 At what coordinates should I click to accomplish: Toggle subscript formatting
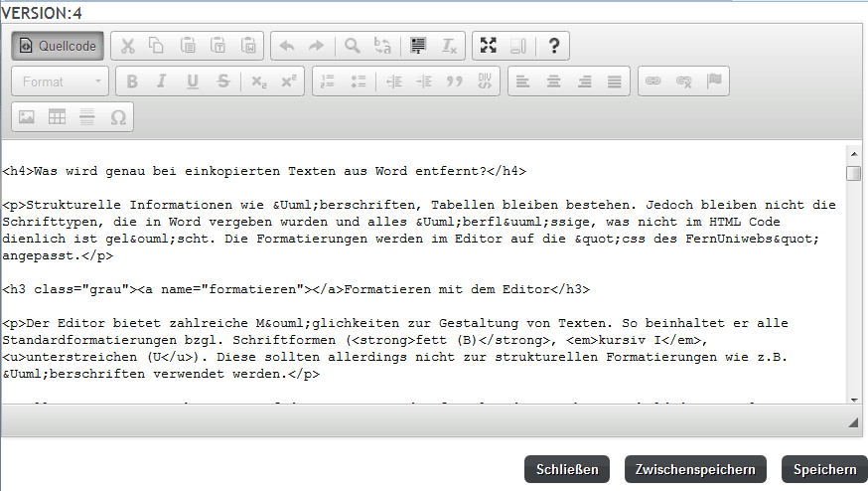(x=258, y=82)
